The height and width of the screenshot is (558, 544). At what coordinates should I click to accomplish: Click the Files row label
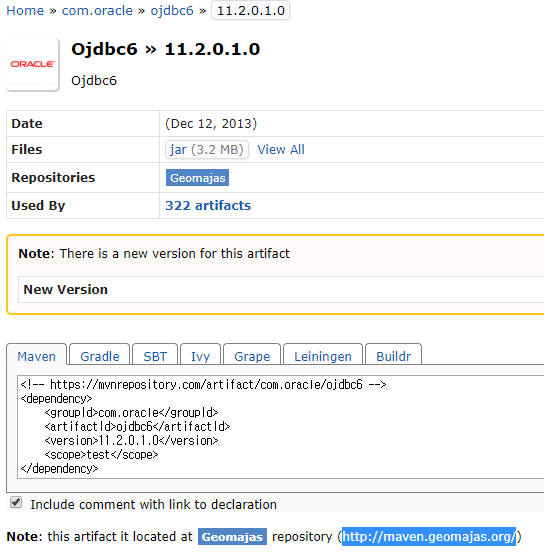click(27, 149)
